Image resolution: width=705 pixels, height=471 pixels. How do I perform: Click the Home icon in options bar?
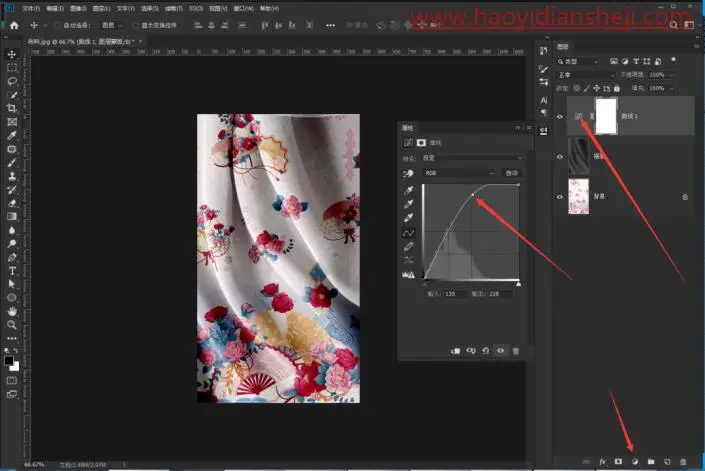pos(14,26)
